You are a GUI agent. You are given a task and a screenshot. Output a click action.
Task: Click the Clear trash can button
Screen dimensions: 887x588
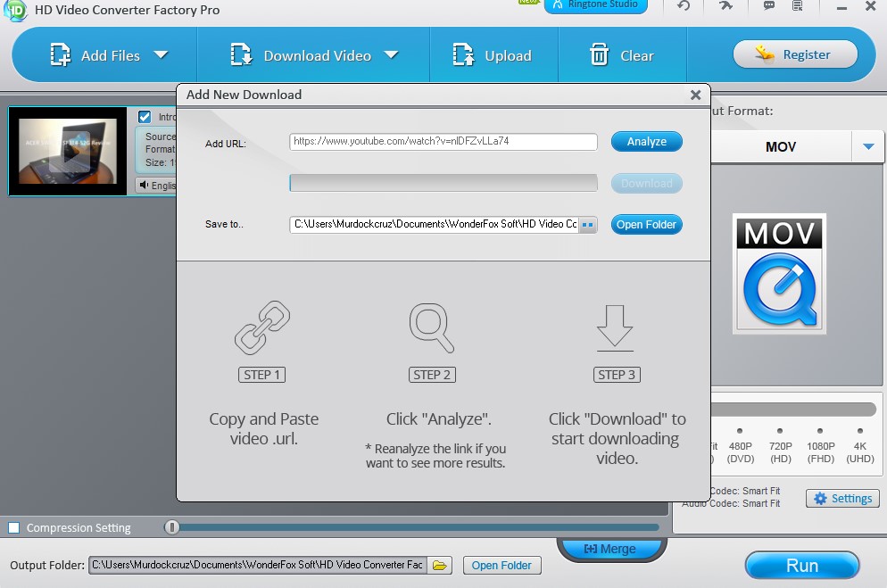click(x=622, y=55)
